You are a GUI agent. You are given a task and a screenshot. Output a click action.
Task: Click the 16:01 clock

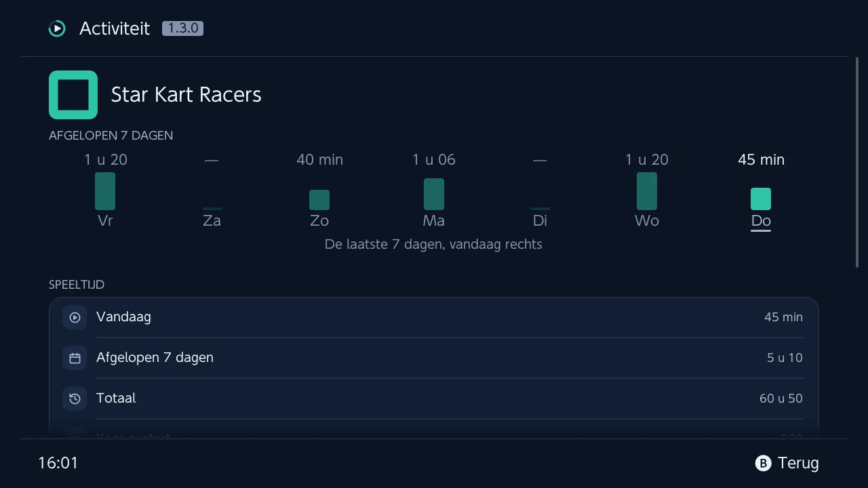click(58, 464)
